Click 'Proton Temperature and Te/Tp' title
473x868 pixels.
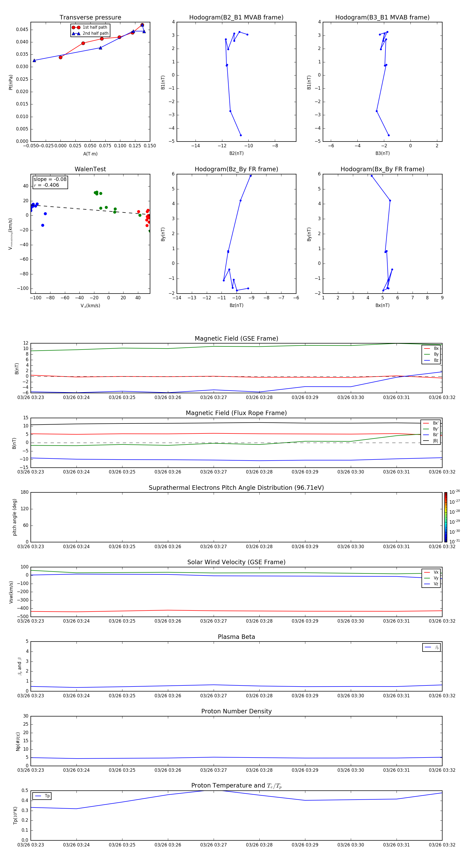click(236, 786)
